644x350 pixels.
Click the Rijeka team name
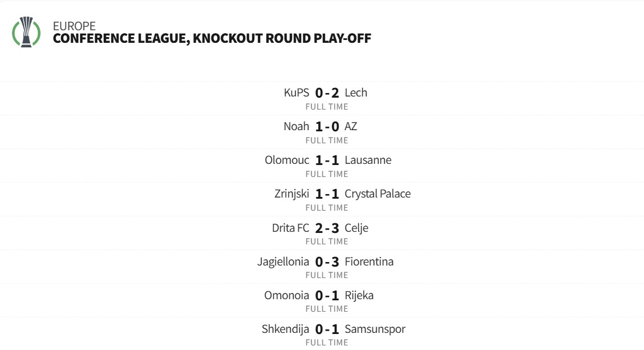(359, 295)
